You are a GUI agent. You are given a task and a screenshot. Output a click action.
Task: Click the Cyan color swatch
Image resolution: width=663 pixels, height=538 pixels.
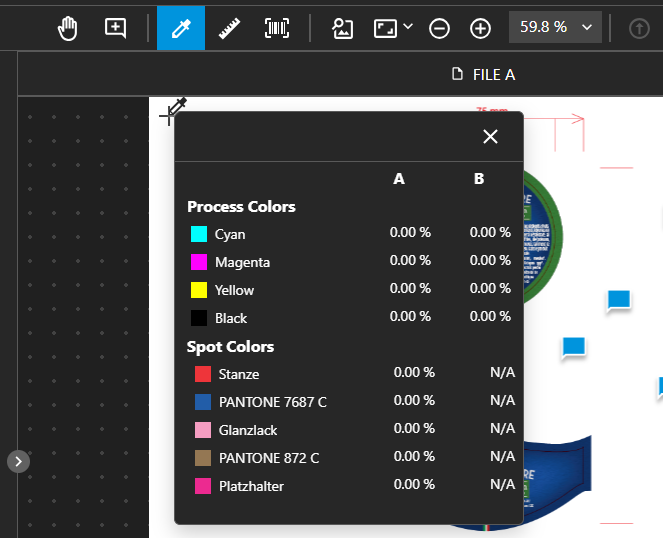(199, 234)
